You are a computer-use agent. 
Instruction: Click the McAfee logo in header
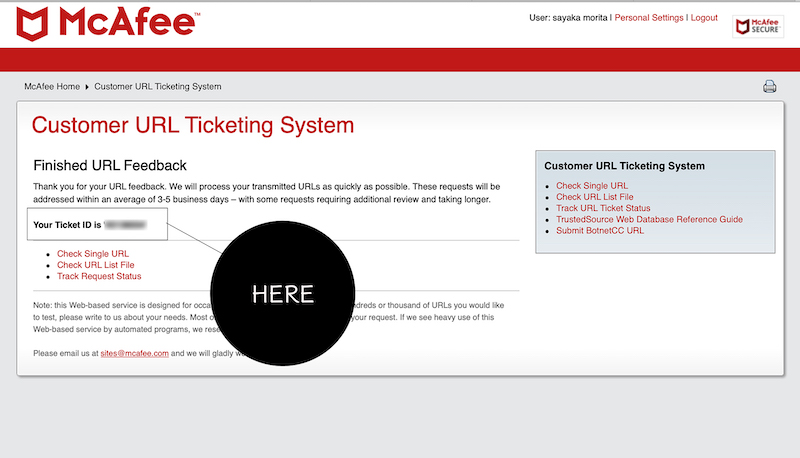click(x=108, y=23)
